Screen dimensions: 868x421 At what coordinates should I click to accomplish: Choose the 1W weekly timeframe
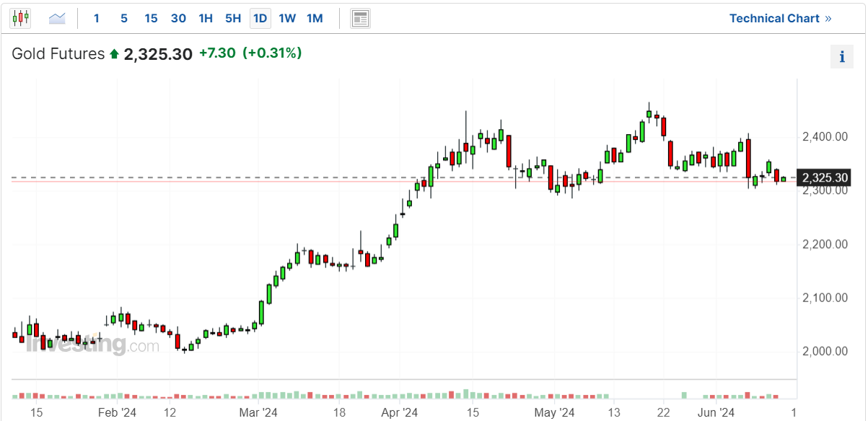click(x=287, y=18)
